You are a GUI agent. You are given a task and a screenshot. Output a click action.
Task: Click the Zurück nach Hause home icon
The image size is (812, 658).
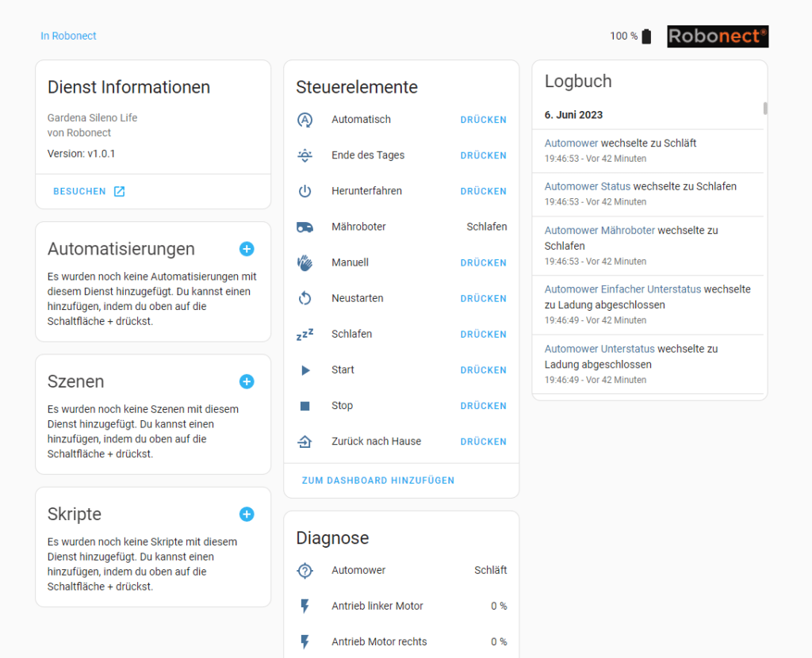[x=304, y=442]
